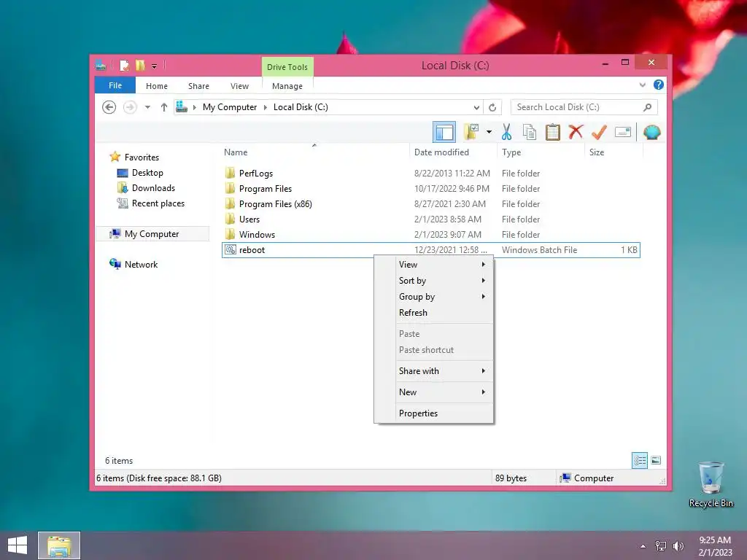
Task: Open the New submenu in context menu
Action: point(433,392)
